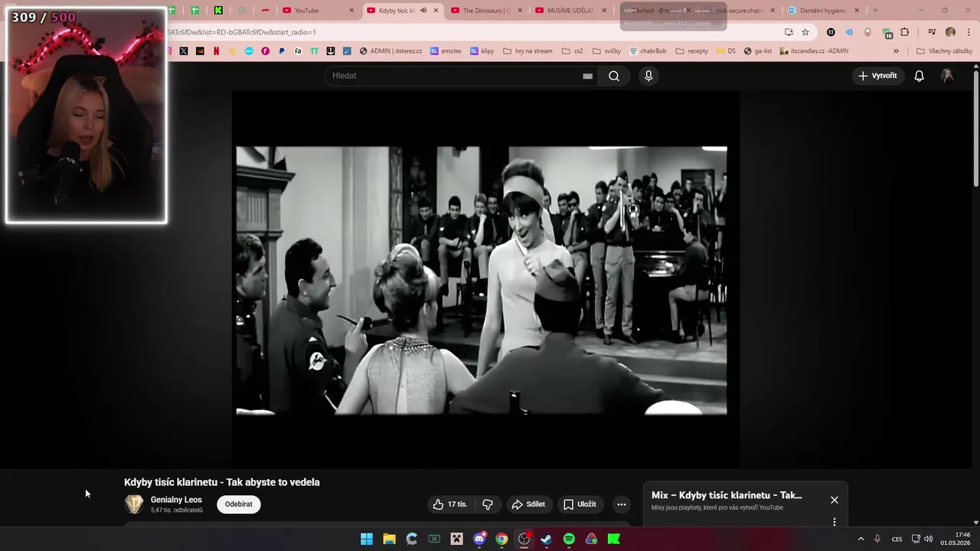This screenshot has width=980, height=551.
Task: Open on-screen keyboard in search box
Action: tap(587, 76)
